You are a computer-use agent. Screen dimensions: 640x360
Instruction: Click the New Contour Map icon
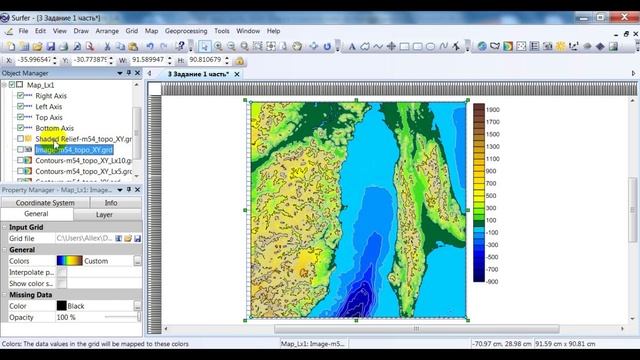[508, 46]
